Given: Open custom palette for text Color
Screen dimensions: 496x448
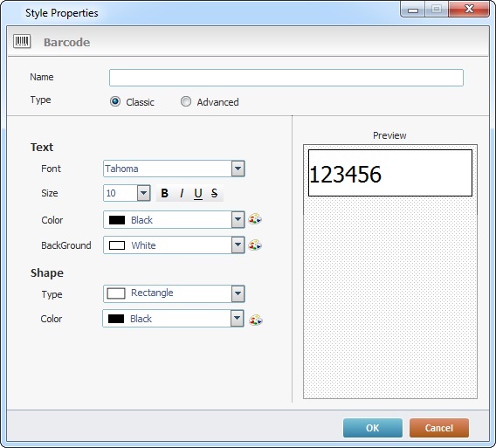Looking at the screenshot, I should click(x=255, y=219).
